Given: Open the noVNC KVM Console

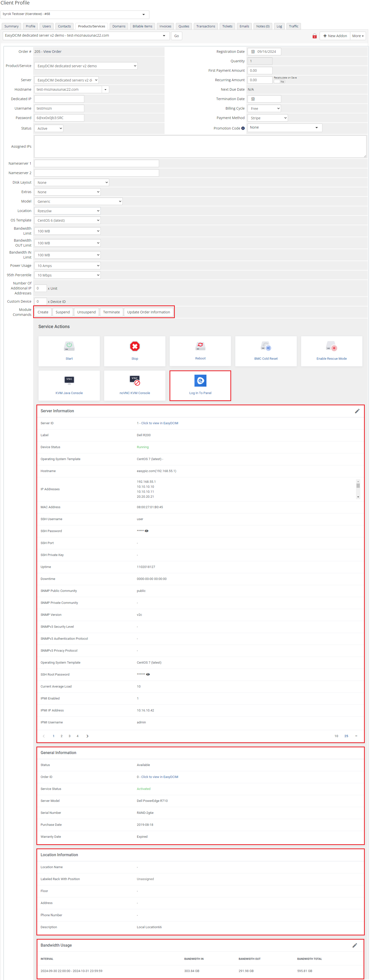Looking at the screenshot, I should pos(134,380).
